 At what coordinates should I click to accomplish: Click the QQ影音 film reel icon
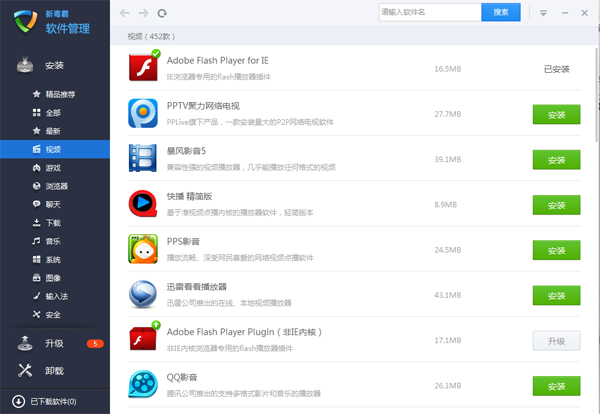(143, 384)
